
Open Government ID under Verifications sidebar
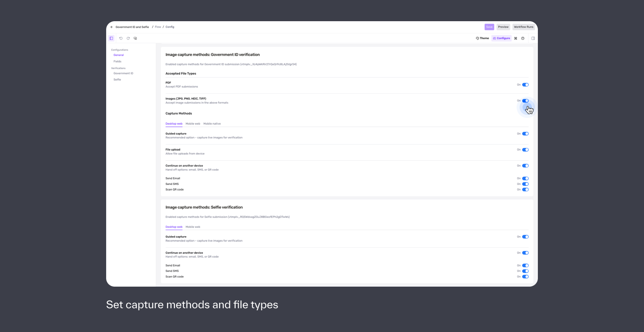[123, 73]
